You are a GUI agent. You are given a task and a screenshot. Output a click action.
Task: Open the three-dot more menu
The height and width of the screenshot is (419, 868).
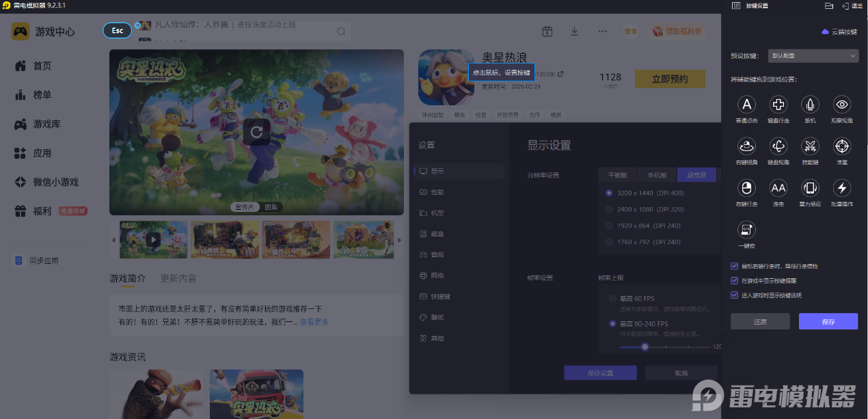pyautogui.click(x=602, y=31)
